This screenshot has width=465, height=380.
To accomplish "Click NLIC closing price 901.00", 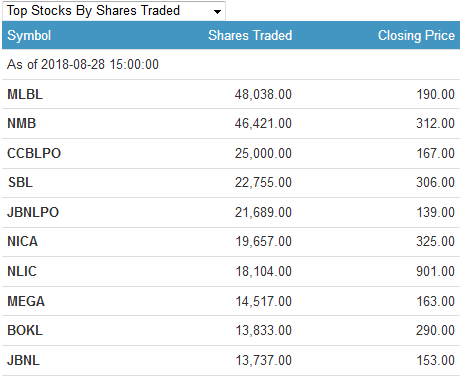I will click(435, 271).
